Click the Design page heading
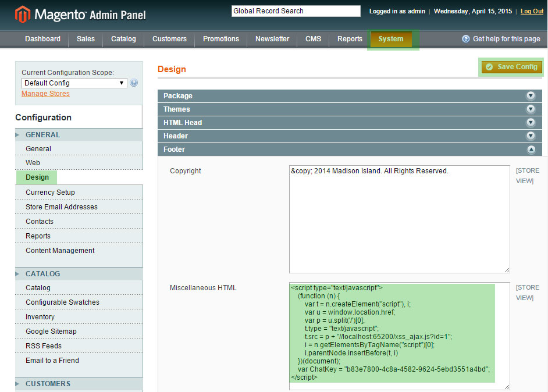This screenshot has height=392, width=548. point(172,69)
